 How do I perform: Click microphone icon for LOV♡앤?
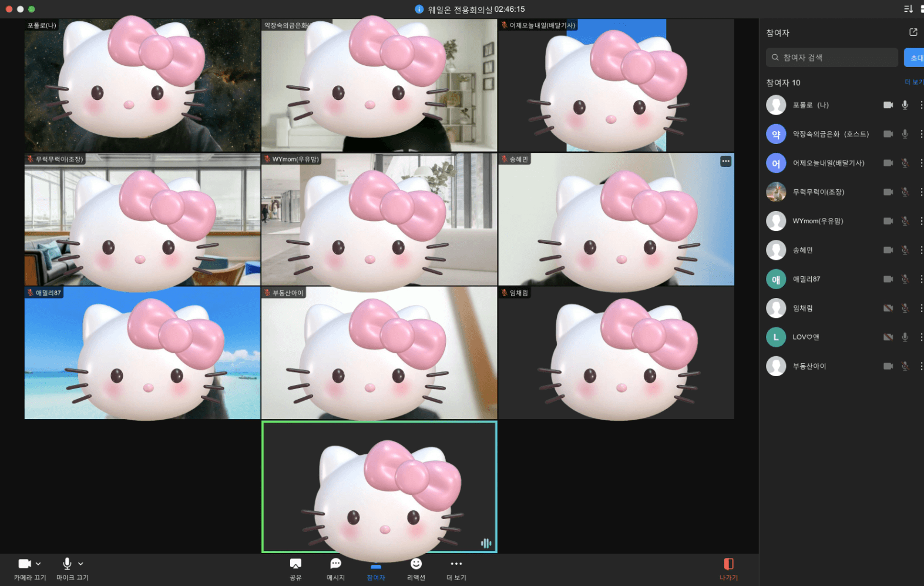[x=905, y=337]
